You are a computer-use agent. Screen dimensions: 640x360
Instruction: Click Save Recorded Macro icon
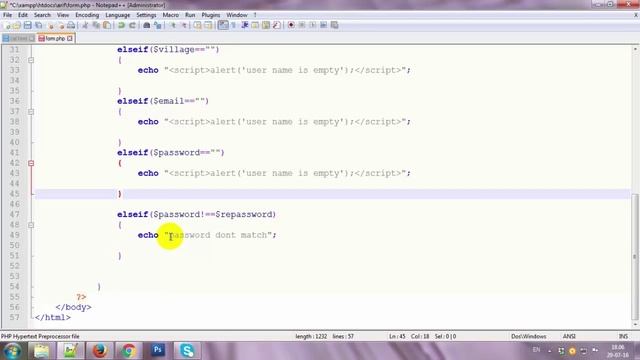pyautogui.click(x=334, y=25)
